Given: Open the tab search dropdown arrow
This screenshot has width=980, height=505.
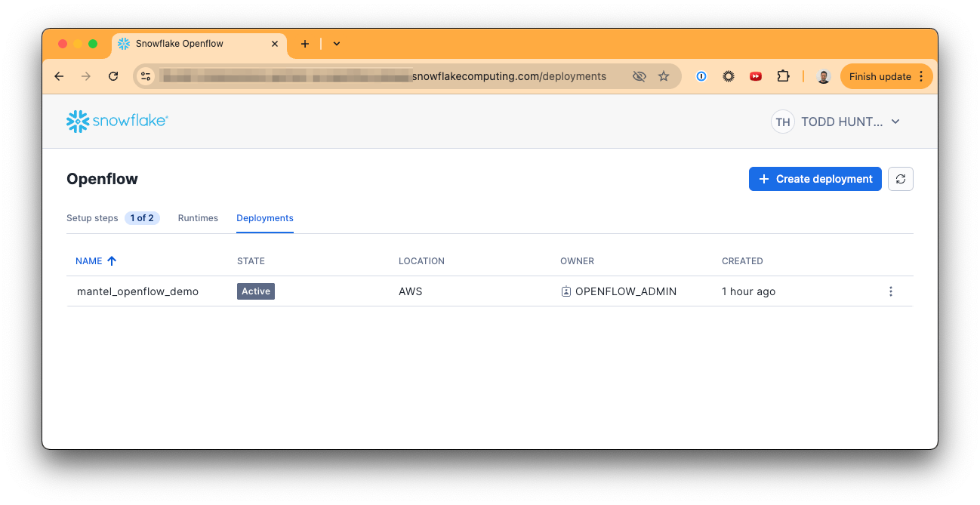Looking at the screenshot, I should tap(337, 44).
